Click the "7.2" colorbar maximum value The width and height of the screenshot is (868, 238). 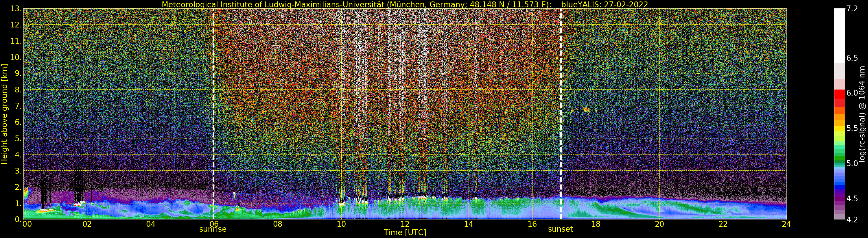point(852,9)
